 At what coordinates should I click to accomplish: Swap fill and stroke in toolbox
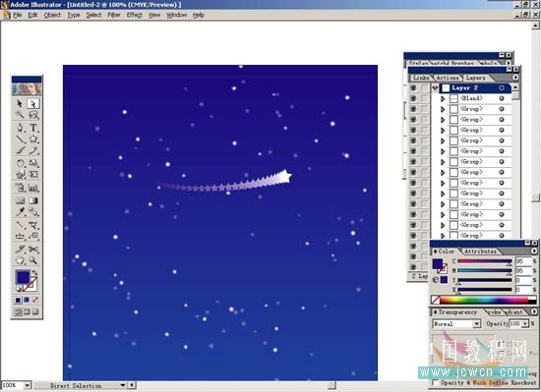coord(35,273)
